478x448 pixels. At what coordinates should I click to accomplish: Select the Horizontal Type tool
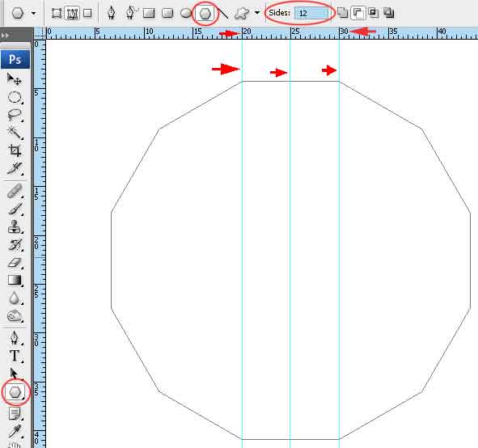coord(14,356)
